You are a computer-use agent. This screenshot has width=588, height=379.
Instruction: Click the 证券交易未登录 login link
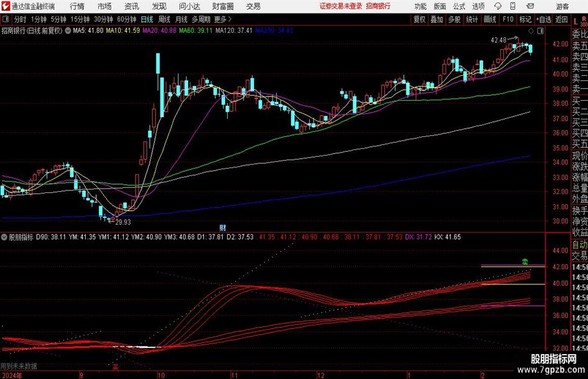341,6
